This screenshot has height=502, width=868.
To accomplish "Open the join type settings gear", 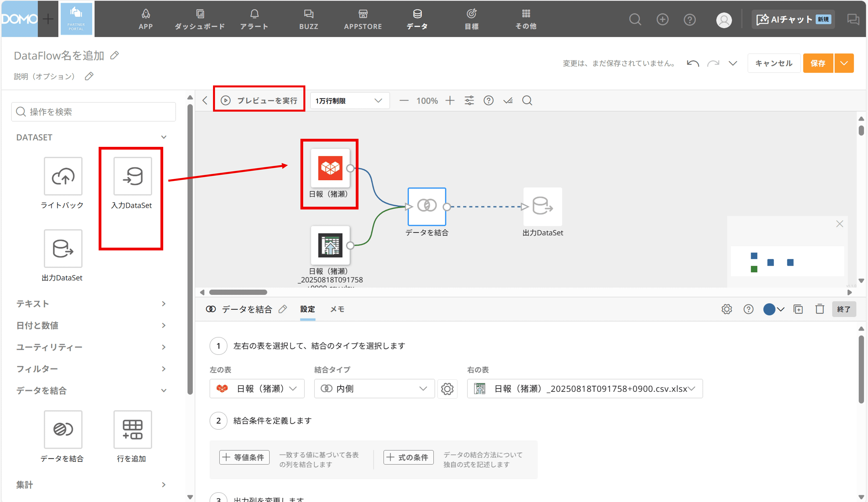I will (447, 389).
